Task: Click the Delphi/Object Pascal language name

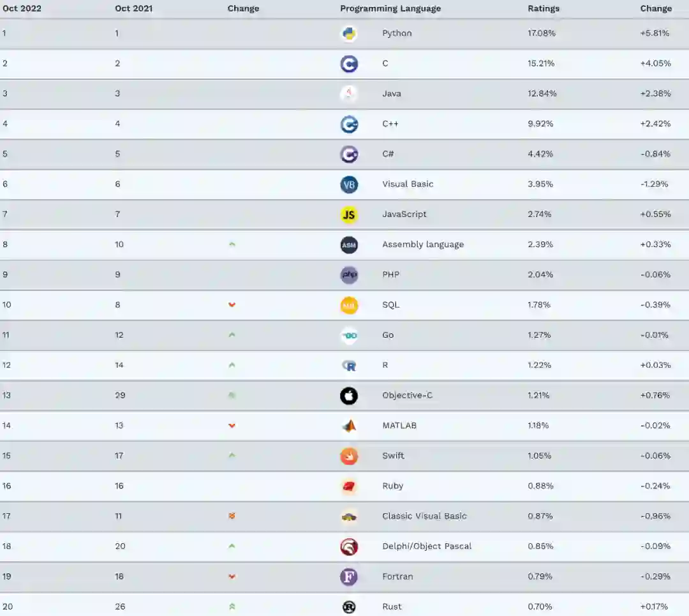Action: click(427, 546)
